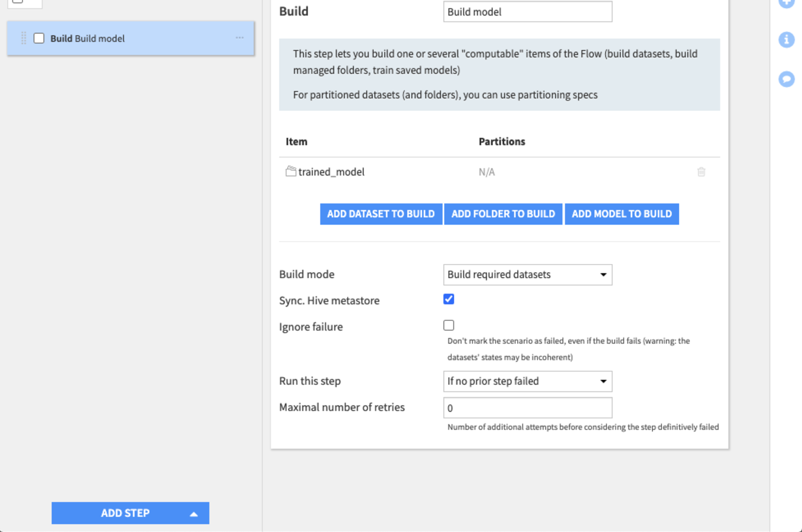Click the Maximal number of retries field
Viewport: 802px width, 532px height.
point(528,408)
